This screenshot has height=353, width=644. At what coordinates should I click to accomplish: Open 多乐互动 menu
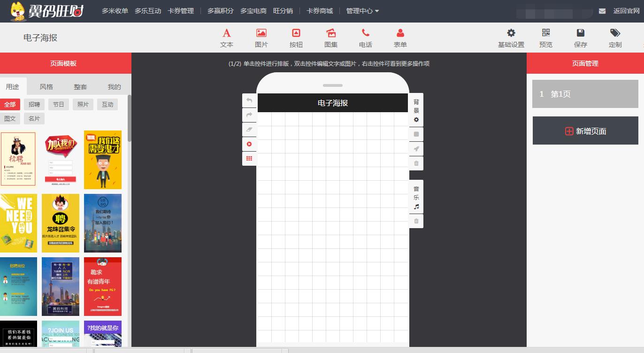click(x=148, y=11)
